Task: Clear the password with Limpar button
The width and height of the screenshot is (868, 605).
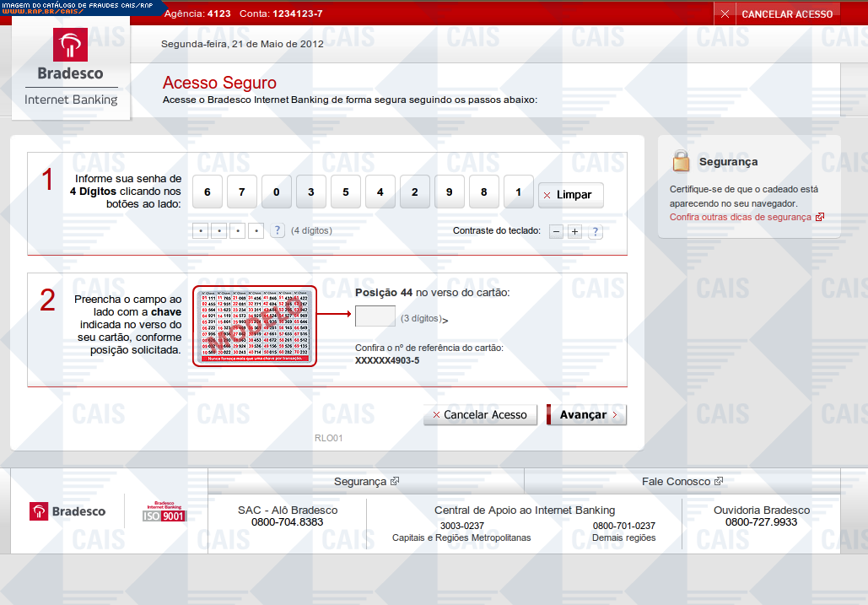Action: [571, 195]
